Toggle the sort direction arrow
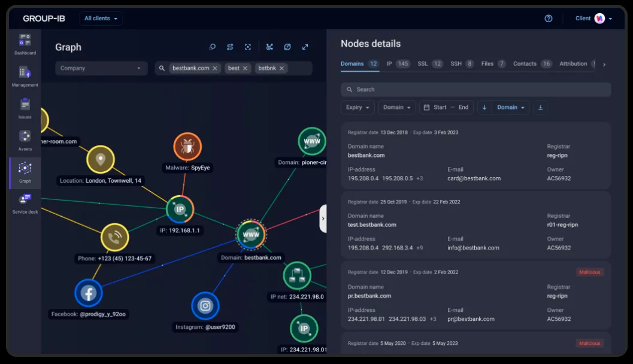The height and width of the screenshot is (364, 633). coord(484,107)
